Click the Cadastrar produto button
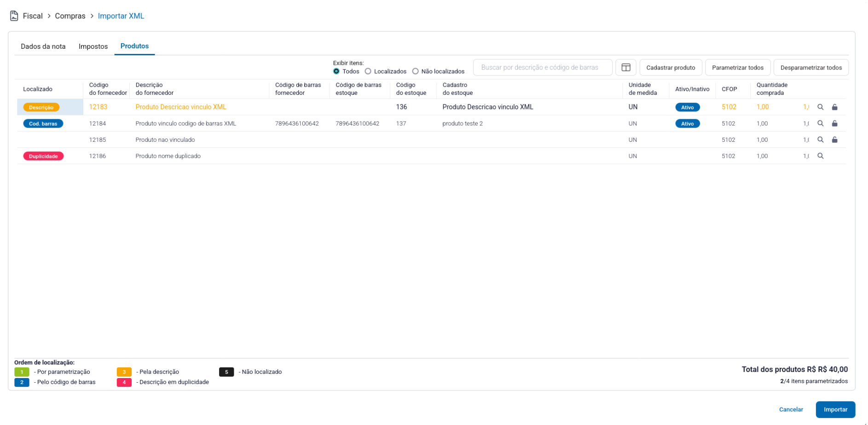 (x=670, y=68)
